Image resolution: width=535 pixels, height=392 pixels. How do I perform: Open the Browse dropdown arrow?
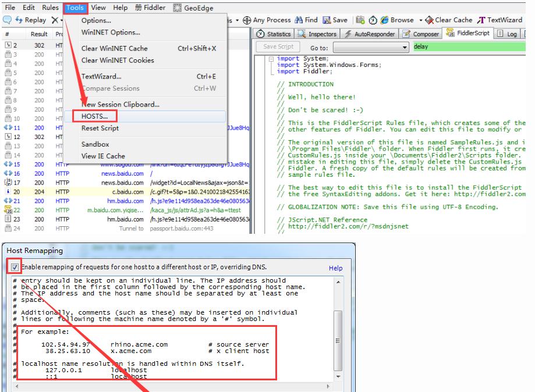(420, 20)
